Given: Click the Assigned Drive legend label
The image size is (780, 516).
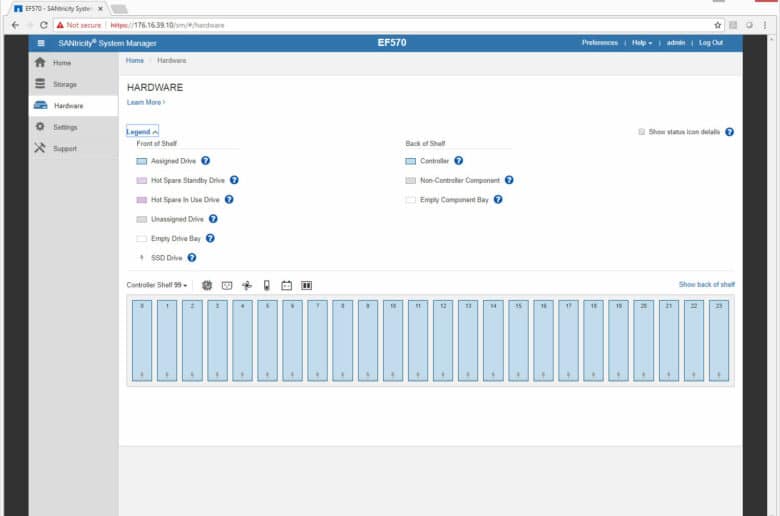Looking at the screenshot, I should tap(173, 161).
